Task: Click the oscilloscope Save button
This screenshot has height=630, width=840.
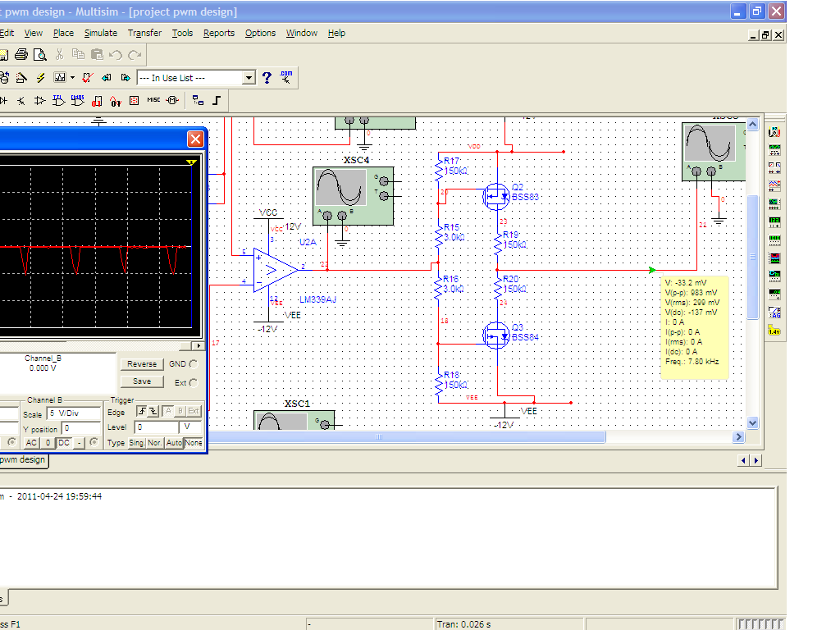Action: tap(142, 381)
